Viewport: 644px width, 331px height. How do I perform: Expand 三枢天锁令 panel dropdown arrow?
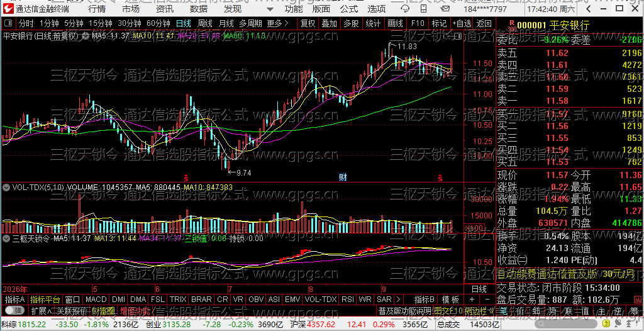pyautogui.click(x=6, y=238)
